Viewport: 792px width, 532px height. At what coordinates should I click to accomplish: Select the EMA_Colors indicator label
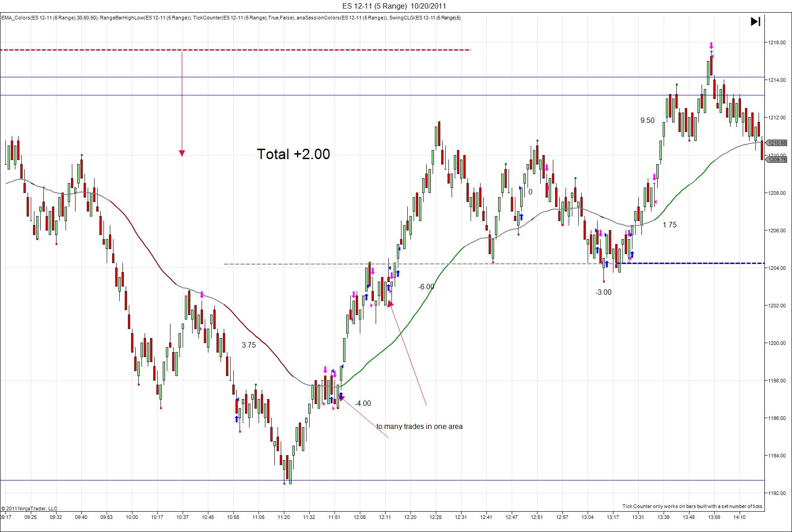point(49,18)
